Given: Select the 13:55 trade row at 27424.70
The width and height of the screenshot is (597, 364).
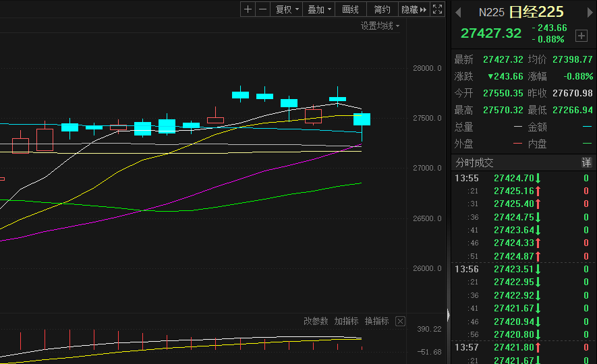Looking at the screenshot, I should (524, 178).
